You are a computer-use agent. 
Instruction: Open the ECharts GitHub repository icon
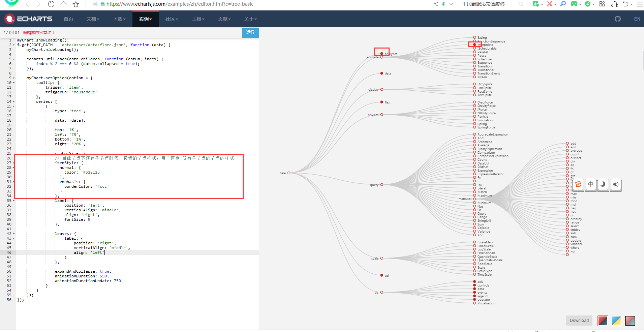[x=618, y=19]
